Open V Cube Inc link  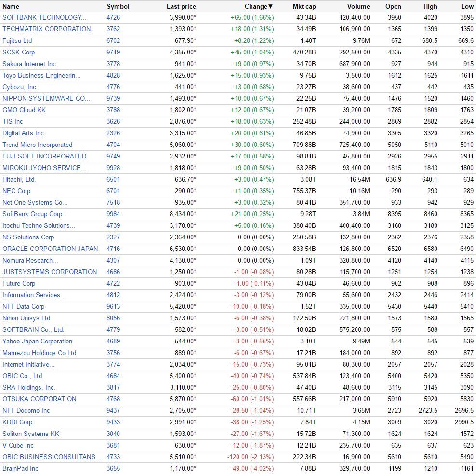click(x=18, y=445)
